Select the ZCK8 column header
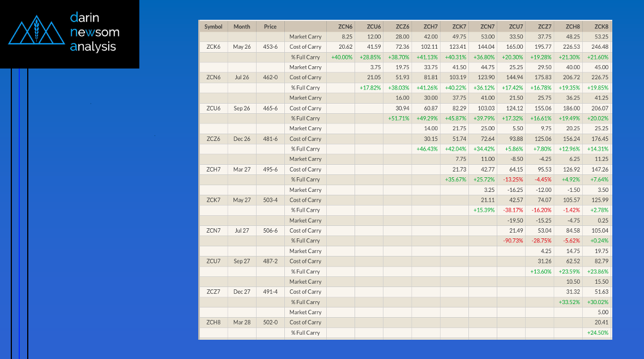Image resolution: width=644 pixels, height=359 pixels. 601,27
